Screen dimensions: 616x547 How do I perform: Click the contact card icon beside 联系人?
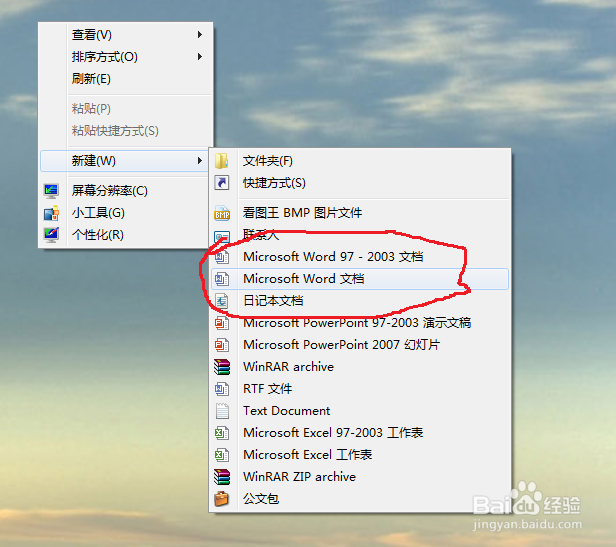tap(222, 237)
